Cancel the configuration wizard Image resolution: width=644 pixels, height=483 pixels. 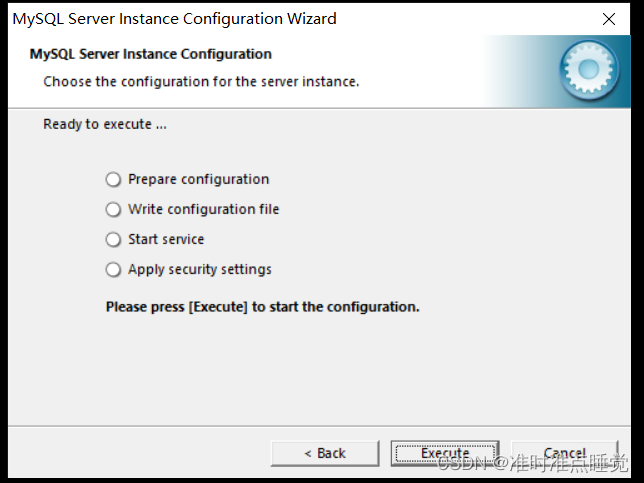coord(564,453)
